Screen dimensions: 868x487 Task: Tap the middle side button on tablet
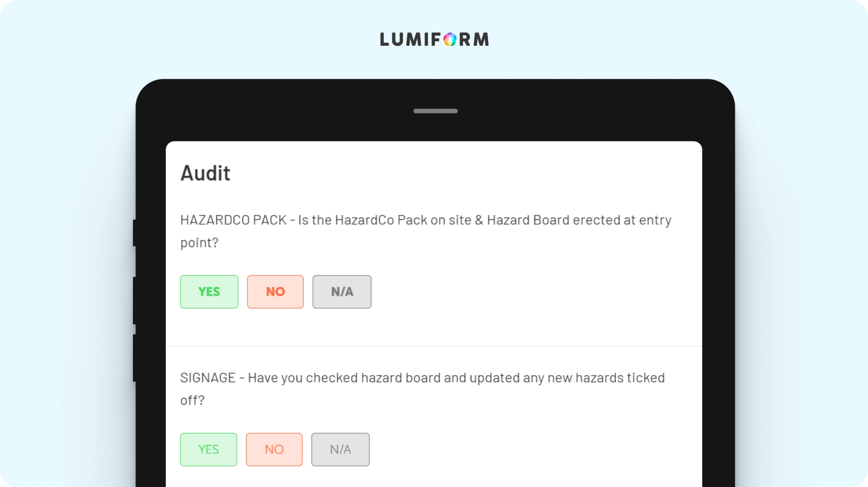click(134, 301)
